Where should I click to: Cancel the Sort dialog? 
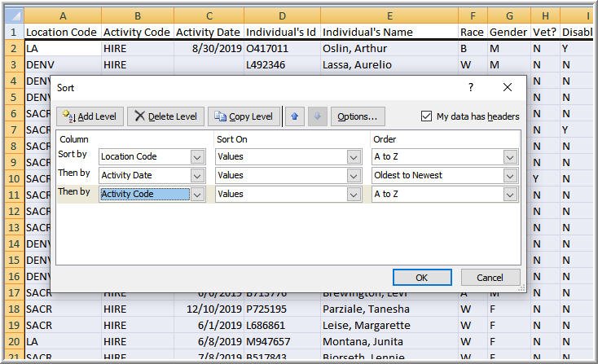(x=490, y=278)
